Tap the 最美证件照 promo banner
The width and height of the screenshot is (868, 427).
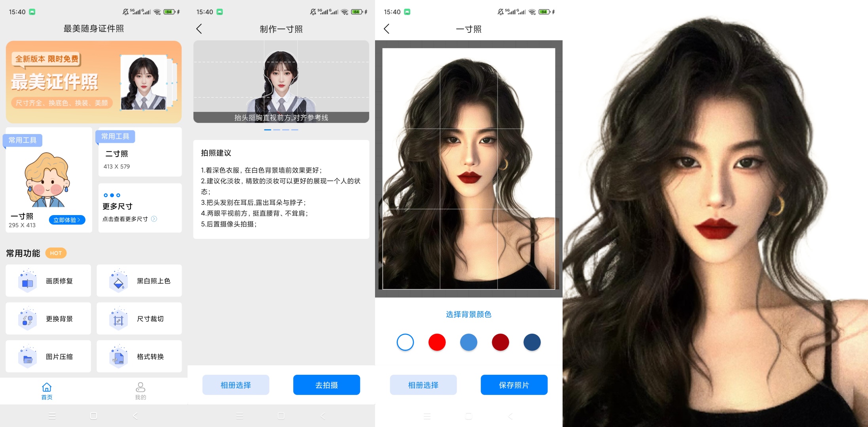pos(94,82)
